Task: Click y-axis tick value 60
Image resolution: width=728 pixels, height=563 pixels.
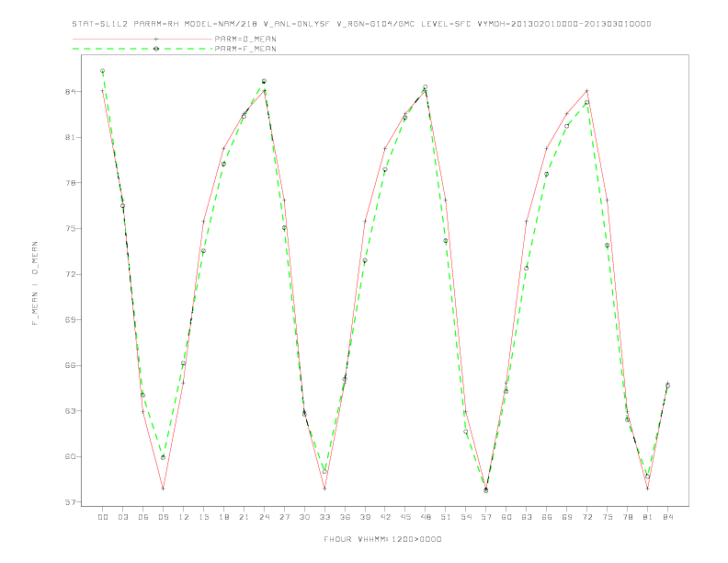Action: click(x=70, y=456)
